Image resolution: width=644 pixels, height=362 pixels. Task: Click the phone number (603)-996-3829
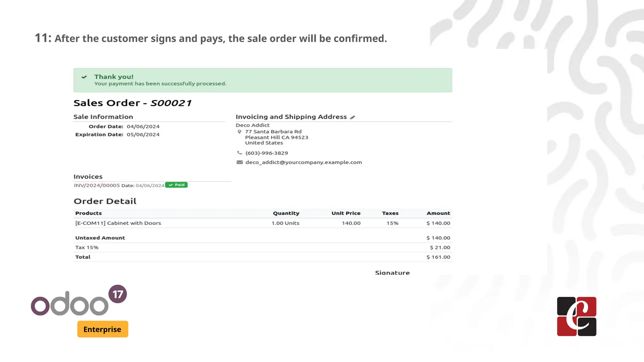point(267,153)
